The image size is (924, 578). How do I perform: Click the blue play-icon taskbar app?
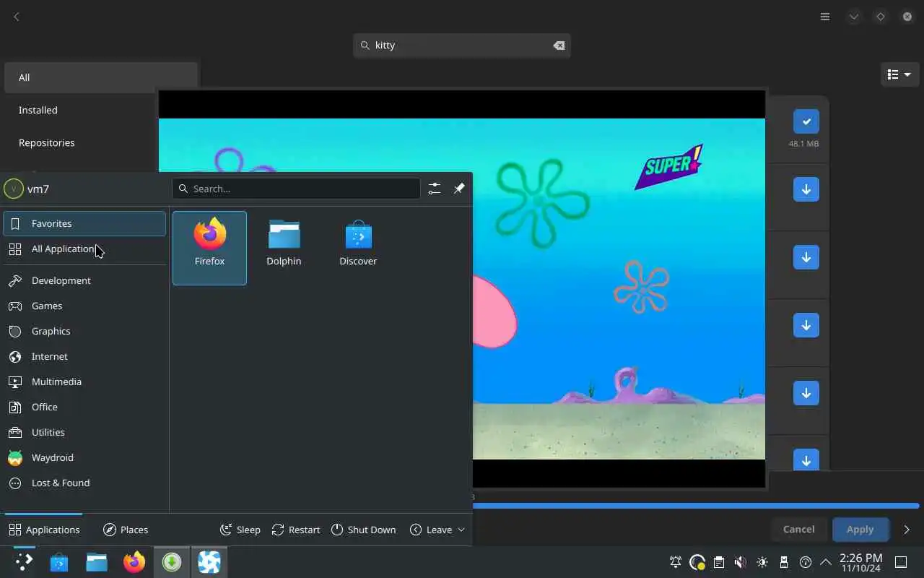coord(209,562)
